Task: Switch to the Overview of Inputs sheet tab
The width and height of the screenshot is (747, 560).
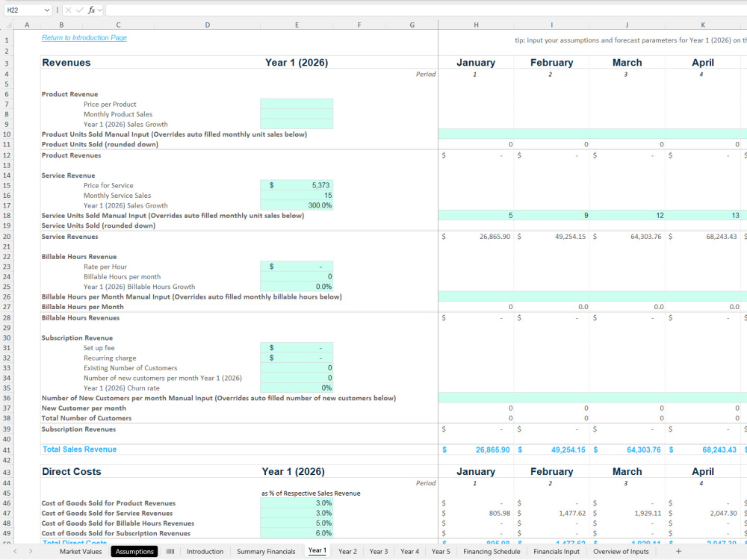Action: [x=621, y=552]
